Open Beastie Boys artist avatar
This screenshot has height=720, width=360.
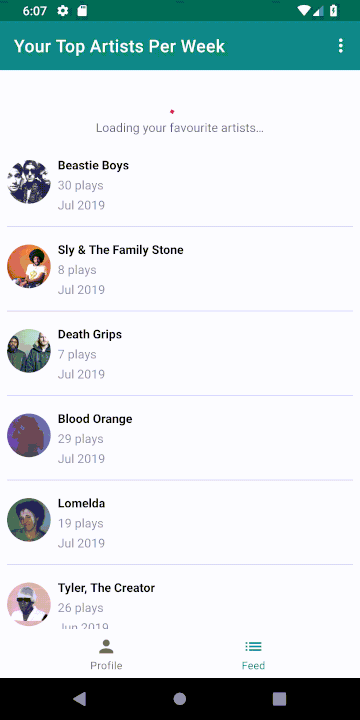pos(29,182)
